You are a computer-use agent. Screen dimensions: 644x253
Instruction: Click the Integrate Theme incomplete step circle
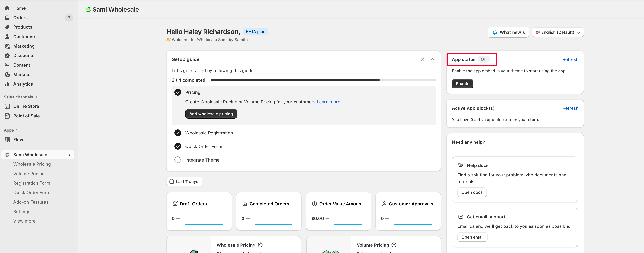178,160
